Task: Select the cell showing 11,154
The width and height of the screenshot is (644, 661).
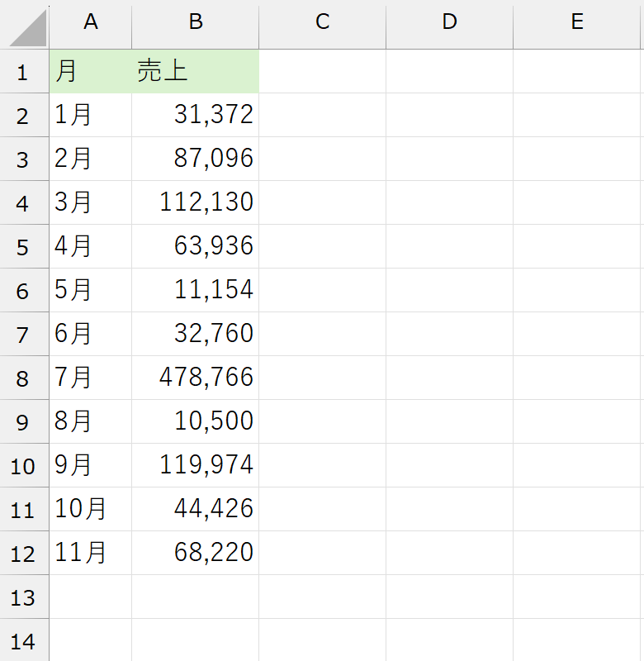Action: coord(196,291)
